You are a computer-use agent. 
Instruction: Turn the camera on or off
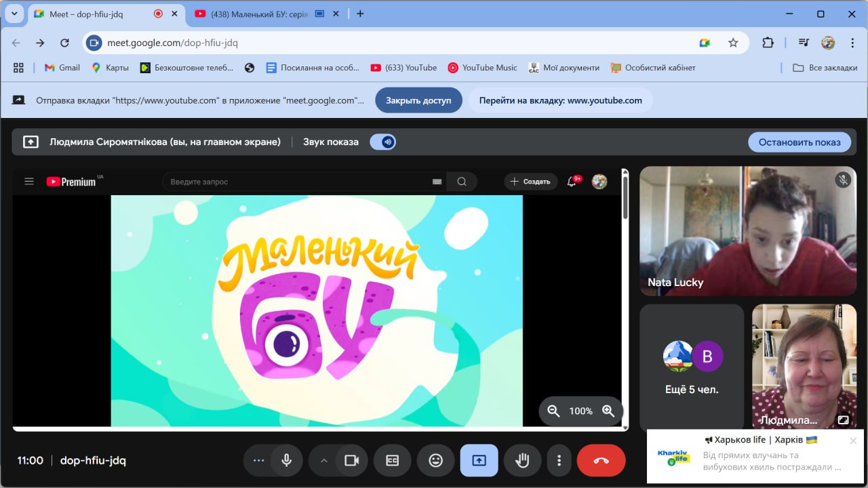(x=351, y=461)
